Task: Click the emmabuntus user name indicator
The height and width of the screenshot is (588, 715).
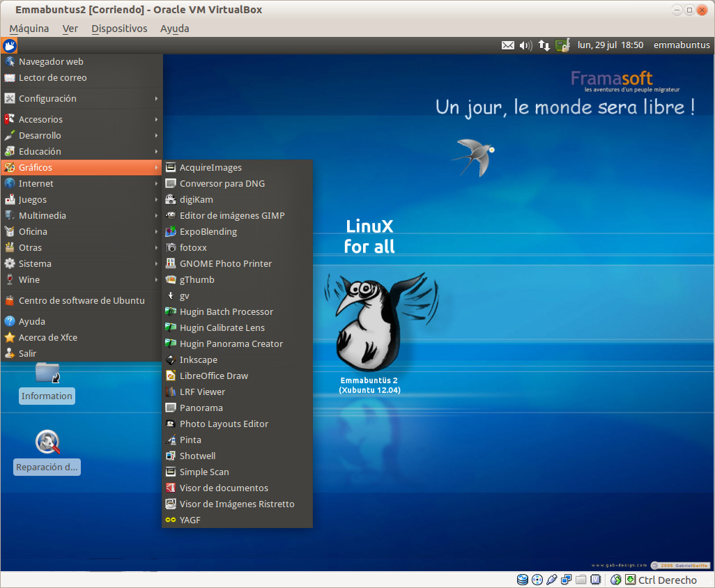Action: (682, 45)
